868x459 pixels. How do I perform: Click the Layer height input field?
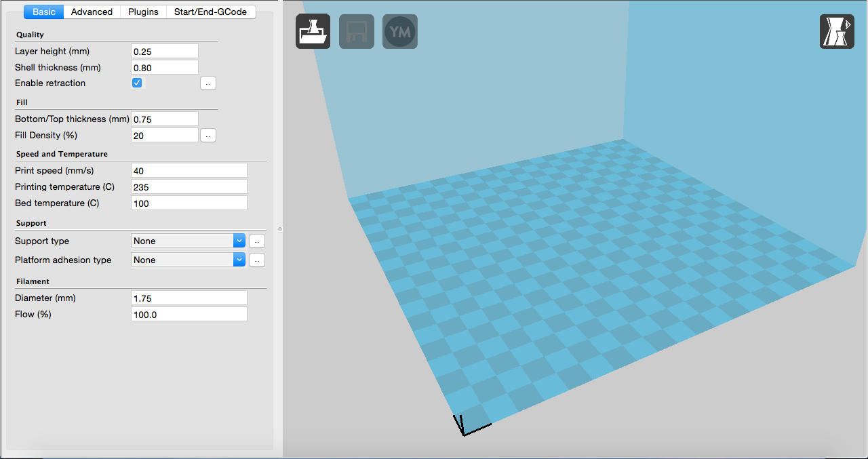click(164, 52)
